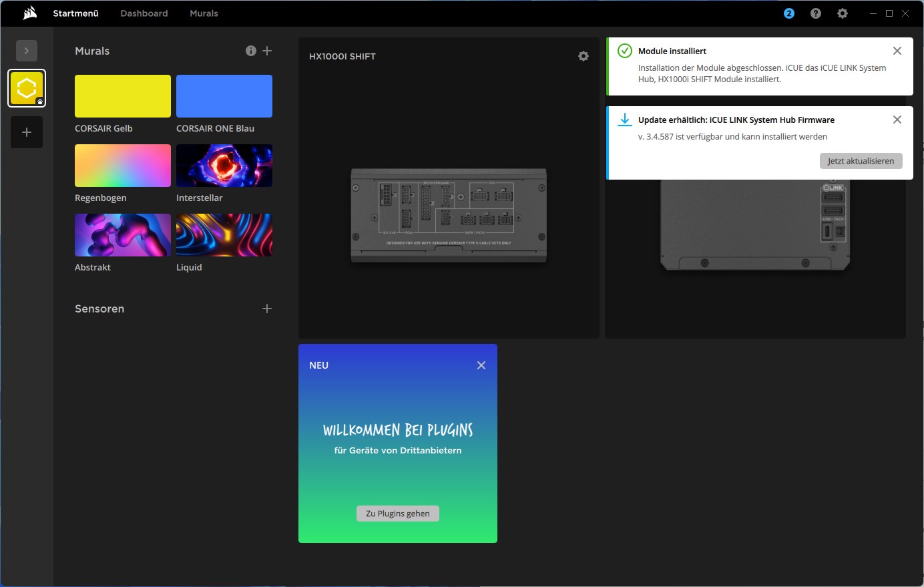Screen dimensions: 924x587
Task: Select the CORSAIR Gelb yellow swatch
Action: (123, 96)
